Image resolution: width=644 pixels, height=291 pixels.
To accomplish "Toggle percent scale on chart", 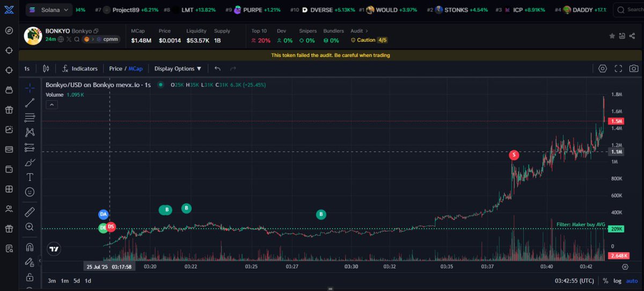I will pos(605,281).
